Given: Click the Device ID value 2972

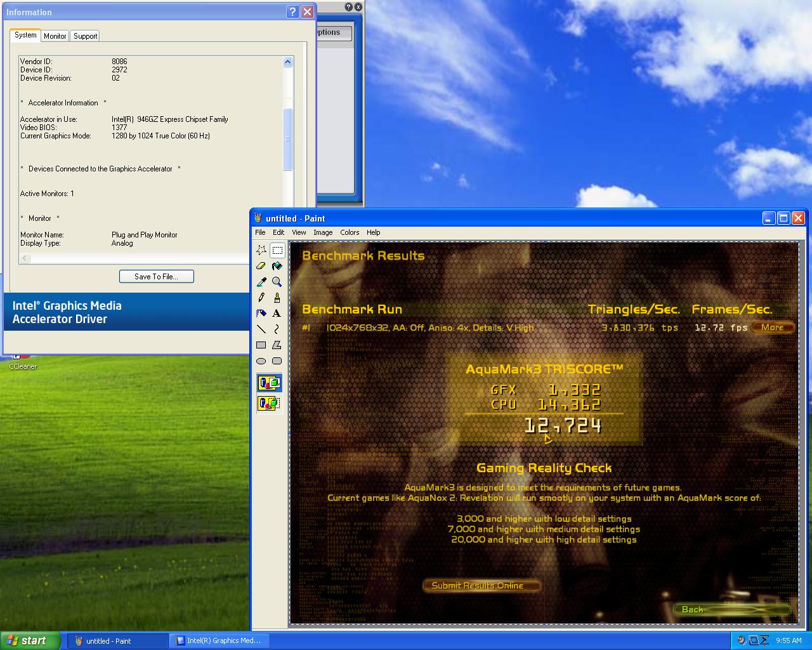Looking at the screenshot, I should point(119,70).
